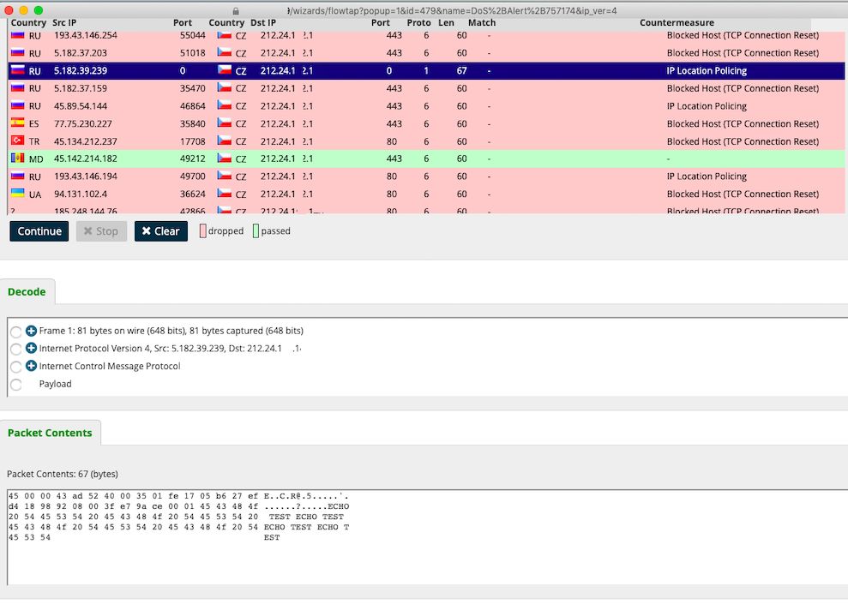Click the Countermeasure column header
Screen dimensions: 848x616
click(x=677, y=22)
